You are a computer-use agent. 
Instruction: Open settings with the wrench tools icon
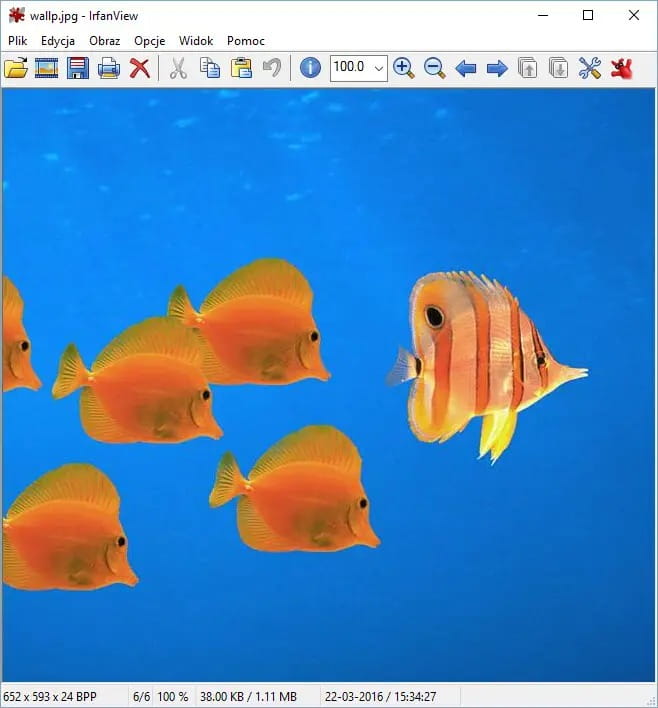[x=590, y=68]
